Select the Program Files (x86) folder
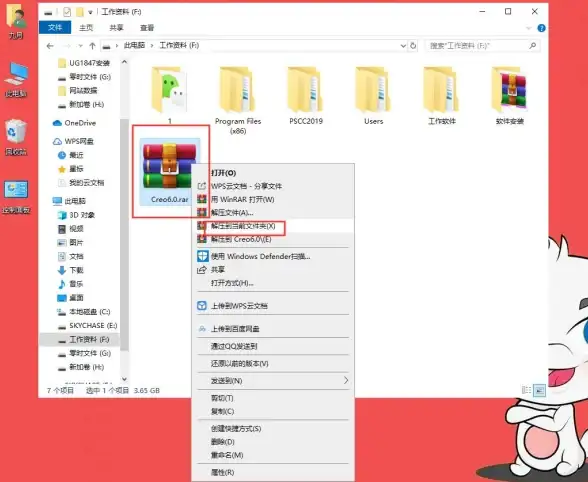Viewport: 588px width, 482px height. coord(238,100)
